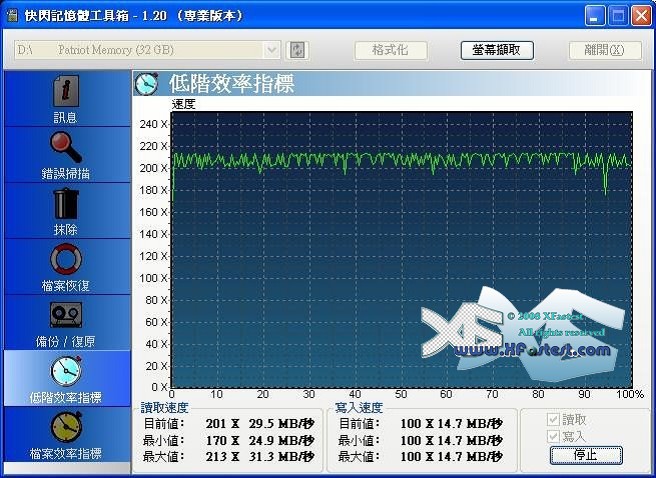
Task: Maximize the toolkit window
Action: tap(617, 15)
